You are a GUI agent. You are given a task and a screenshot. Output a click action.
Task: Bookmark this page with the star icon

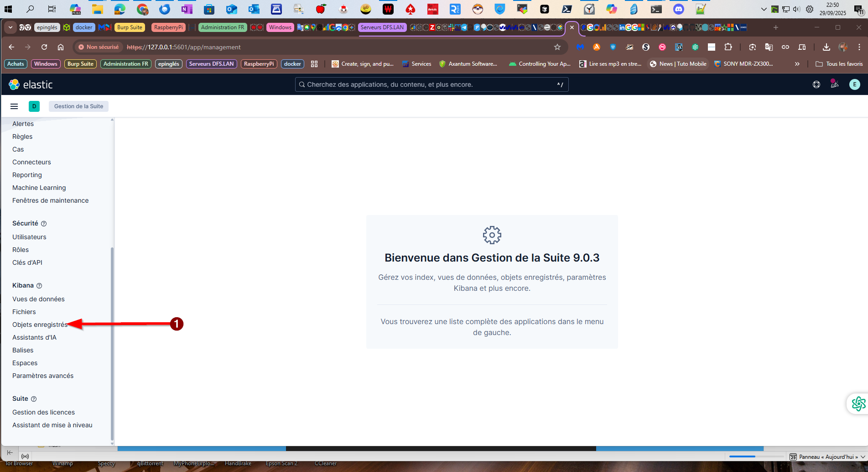click(x=557, y=47)
